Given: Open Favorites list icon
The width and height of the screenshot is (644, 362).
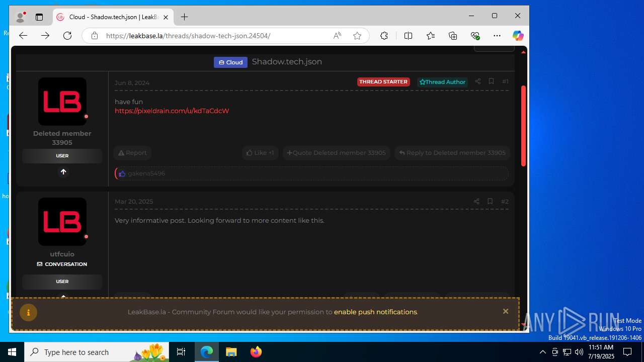Looking at the screenshot, I should click(x=431, y=36).
